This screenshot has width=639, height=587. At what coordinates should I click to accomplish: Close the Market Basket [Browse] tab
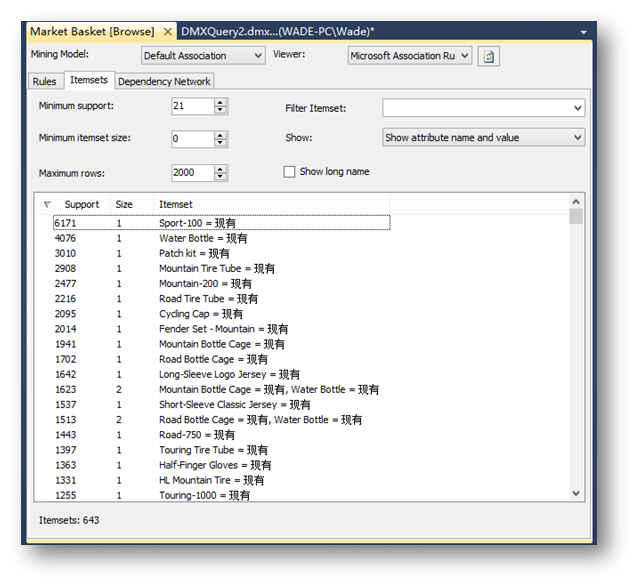pos(167,32)
